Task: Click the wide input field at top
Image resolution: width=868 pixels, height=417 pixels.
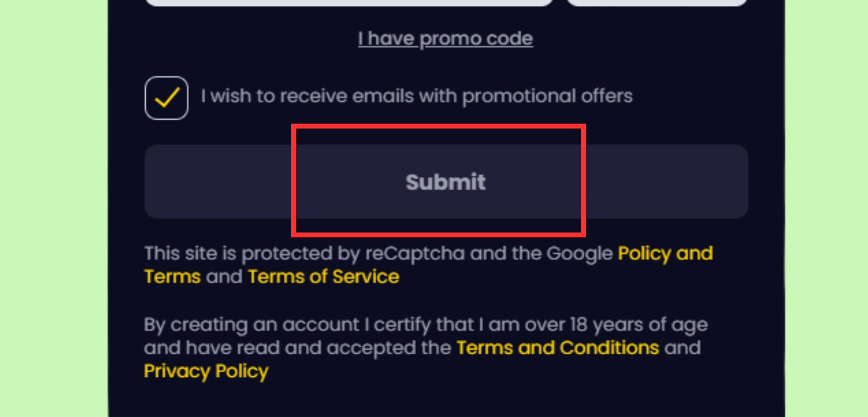Action: coord(348,2)
